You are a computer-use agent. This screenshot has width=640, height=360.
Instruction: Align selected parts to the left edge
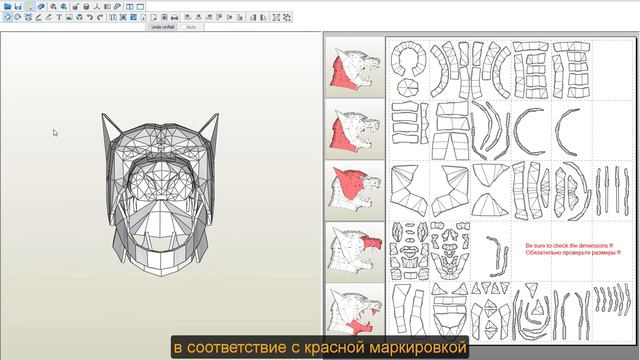tap(187, 17)
